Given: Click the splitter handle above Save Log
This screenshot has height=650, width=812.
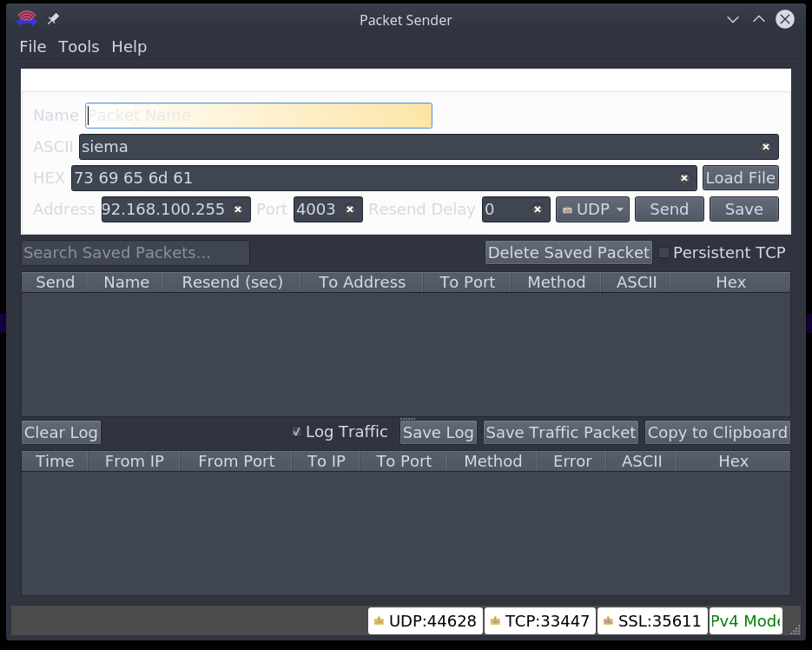Looking at the screenshot, I should click(x=407, y=418).
